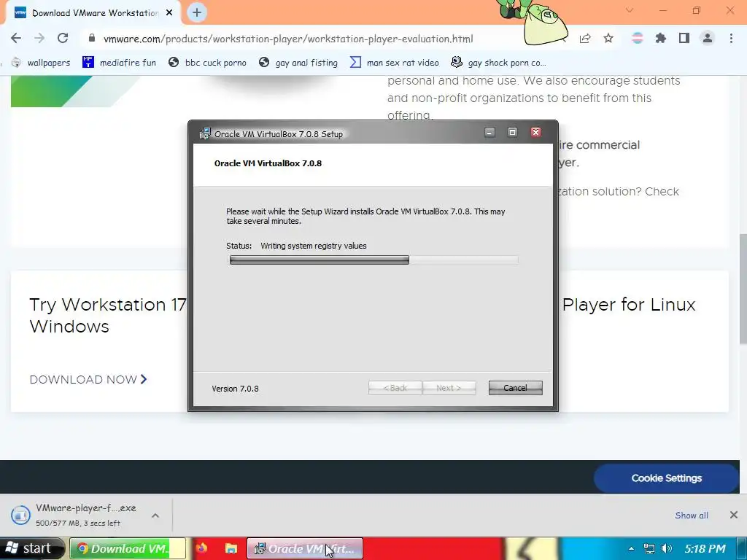Open the wallpapers bookmark

click(x=41, y=63)
